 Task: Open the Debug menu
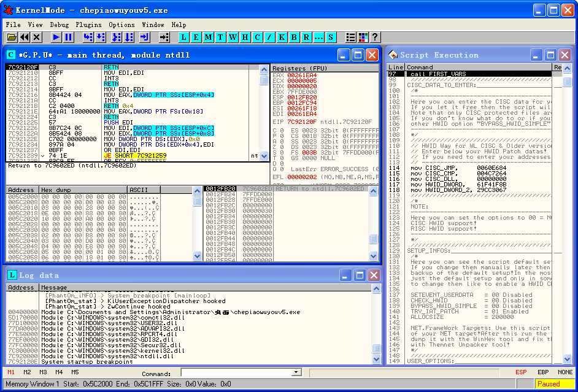(x=60, y=25)
